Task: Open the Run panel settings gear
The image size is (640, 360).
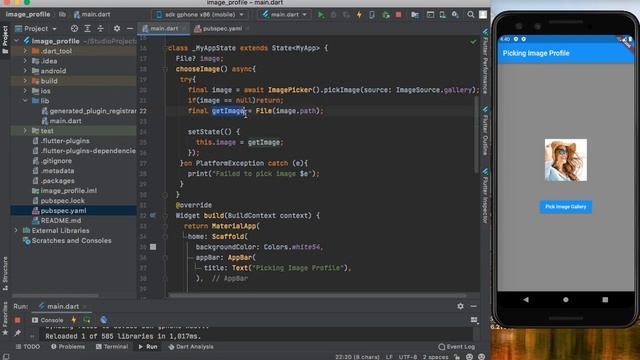Action: [x=460, y=306]
